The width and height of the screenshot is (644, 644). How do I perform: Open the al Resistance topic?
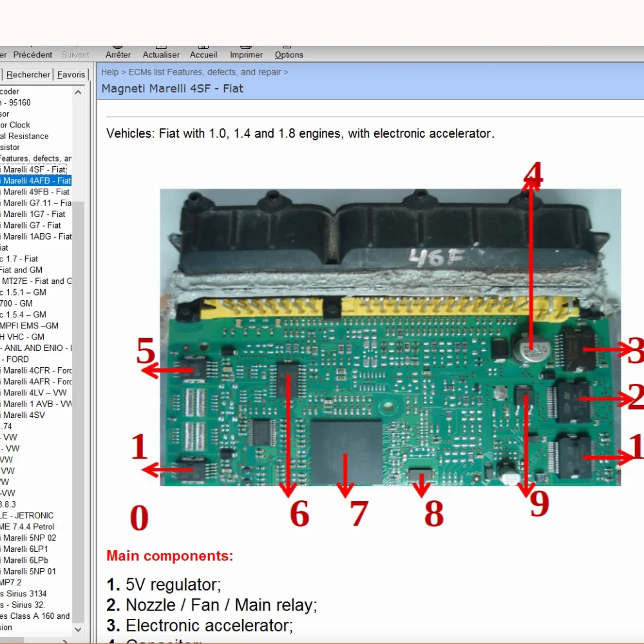24,136
